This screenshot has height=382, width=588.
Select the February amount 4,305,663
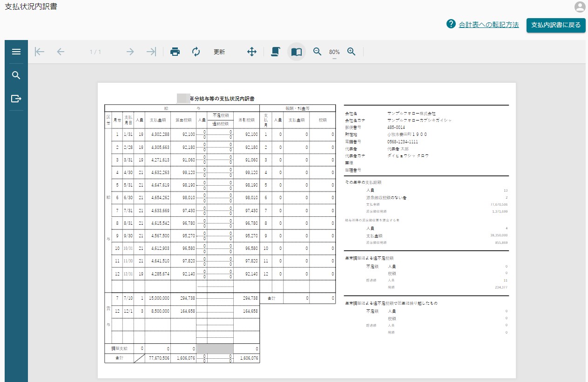(160, 147)
